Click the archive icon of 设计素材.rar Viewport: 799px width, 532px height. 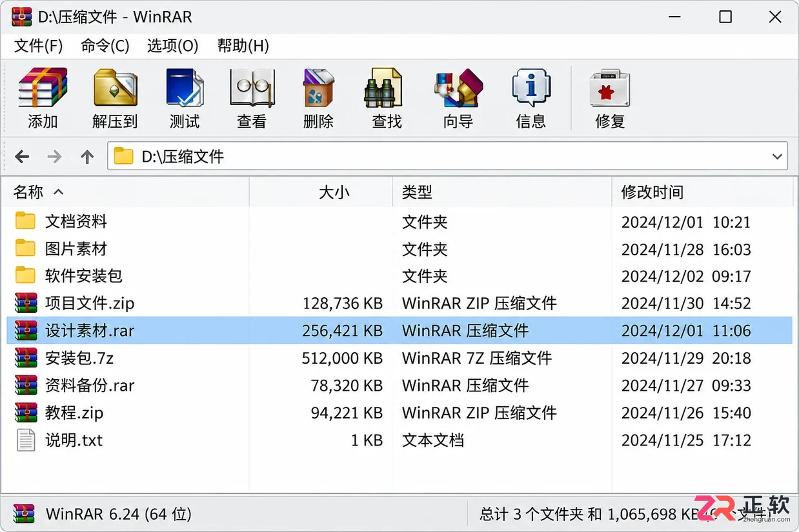(x=26, y=330)
